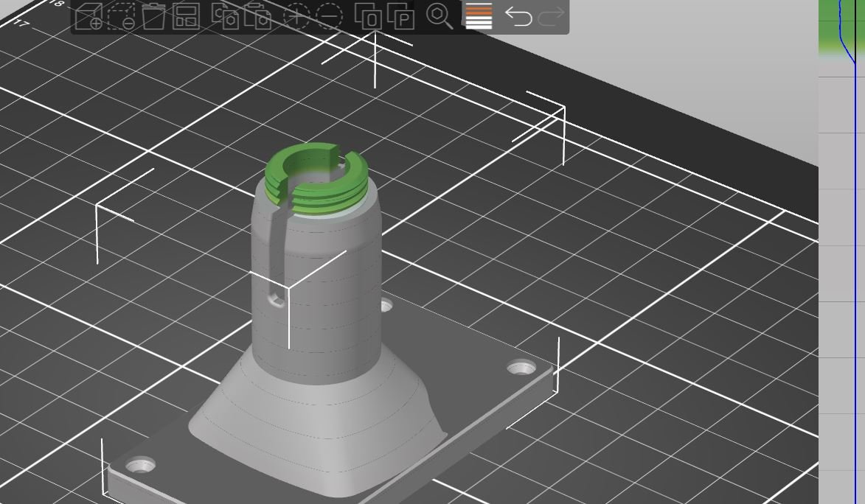865x504 pixels.
Task: Click the grey cylindrical body of the model
Action: pyautogui.click(x=332, y=295)
